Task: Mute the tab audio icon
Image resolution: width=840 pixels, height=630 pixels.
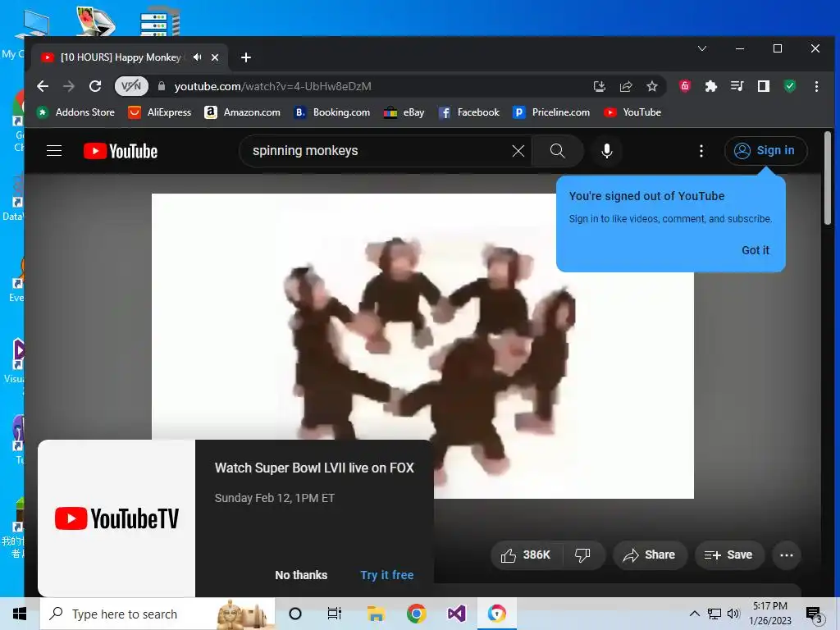Action: (x=198, y=57)
